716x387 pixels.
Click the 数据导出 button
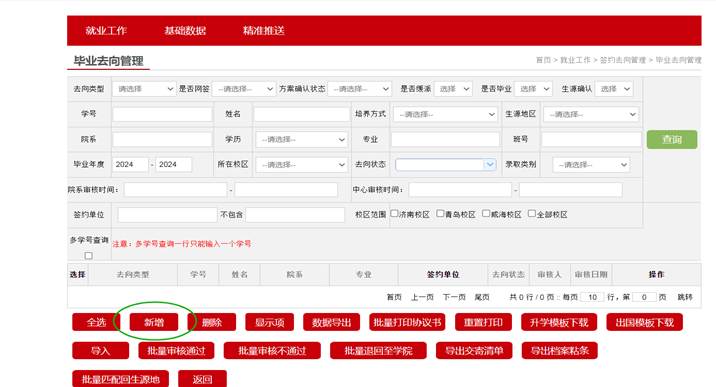coord(332,322)
